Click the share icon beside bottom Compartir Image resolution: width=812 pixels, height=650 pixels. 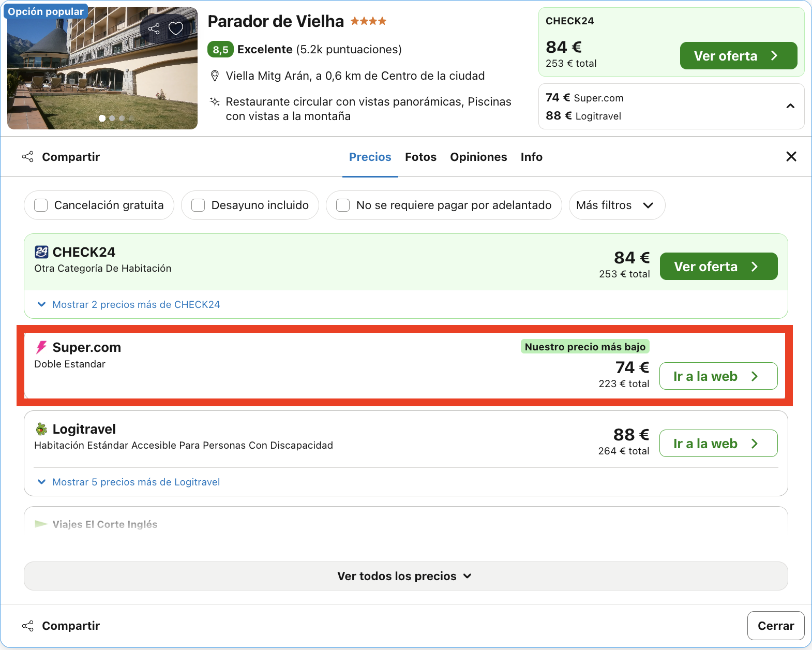[x=28, y=626]
